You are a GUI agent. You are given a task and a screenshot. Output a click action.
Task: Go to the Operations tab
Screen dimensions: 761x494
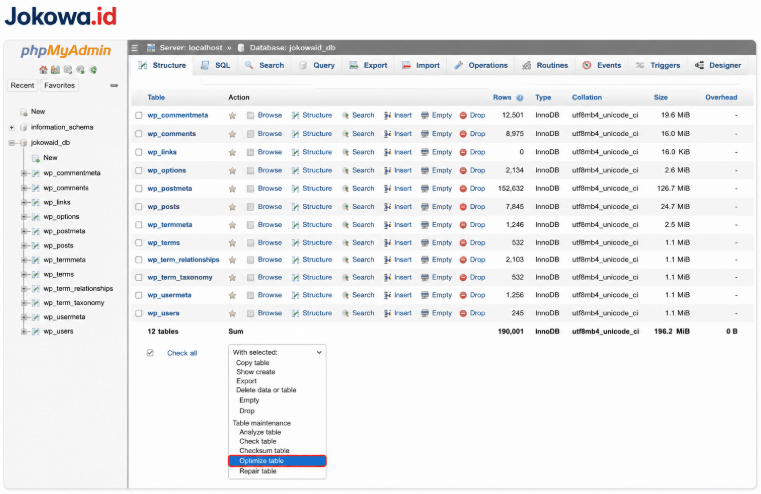tap(481, 66)
